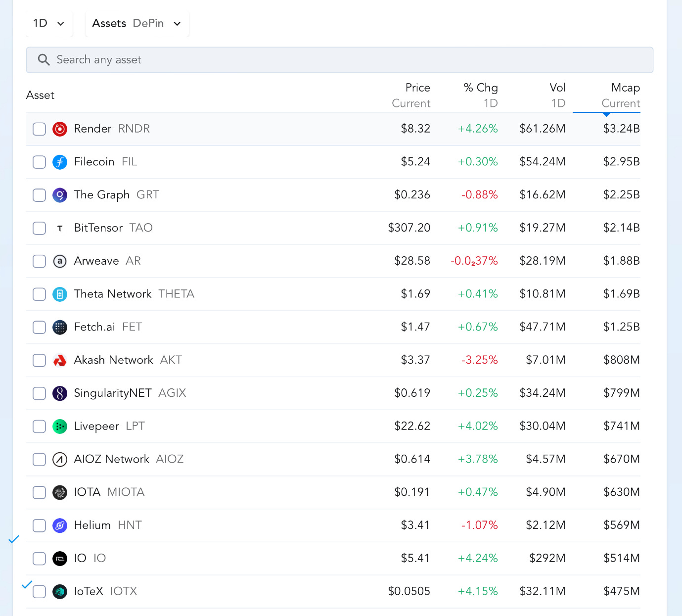
Task: Click Helium volume $2.12M
Action: tap(546, 525)
